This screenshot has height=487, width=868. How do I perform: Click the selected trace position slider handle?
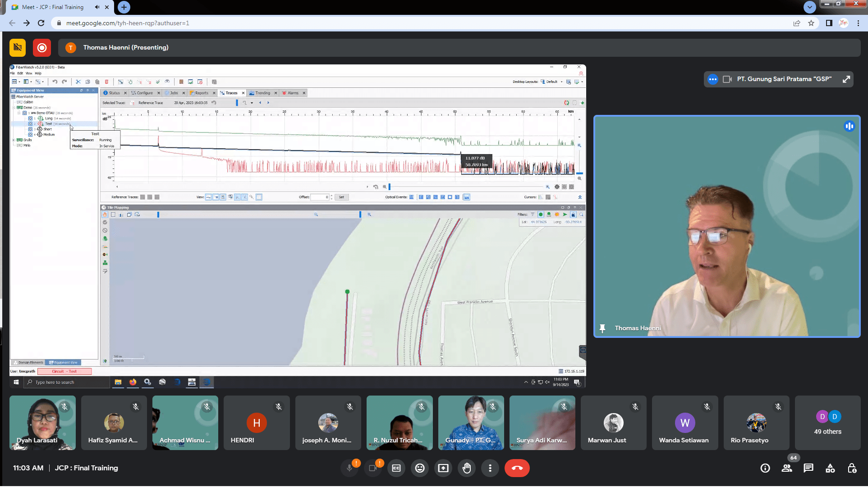point(237,103)
